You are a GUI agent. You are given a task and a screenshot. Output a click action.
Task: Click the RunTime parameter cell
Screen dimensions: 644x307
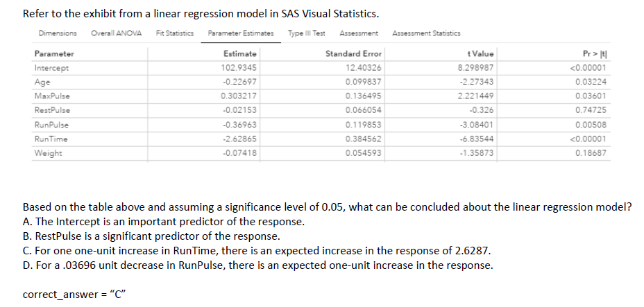tap(51, 139)
